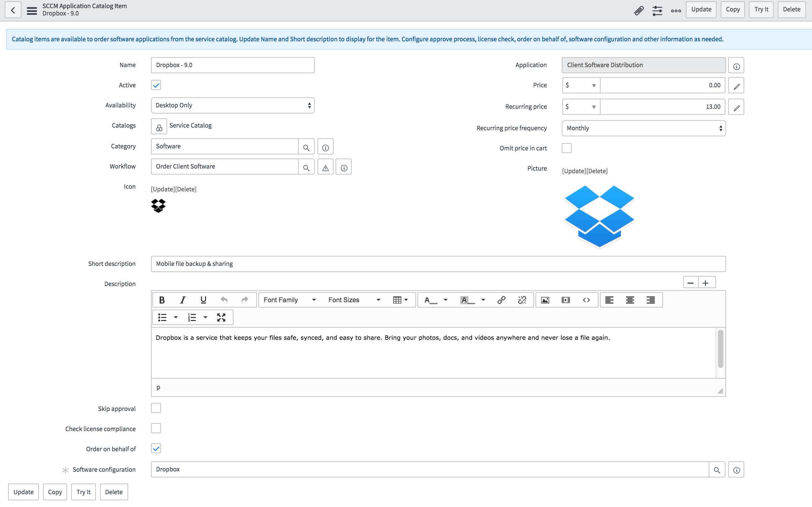Look up Workflow using magnifier icon
This screenshot has height=507, width=812.
pyautogui.click(x=306, y=167)
